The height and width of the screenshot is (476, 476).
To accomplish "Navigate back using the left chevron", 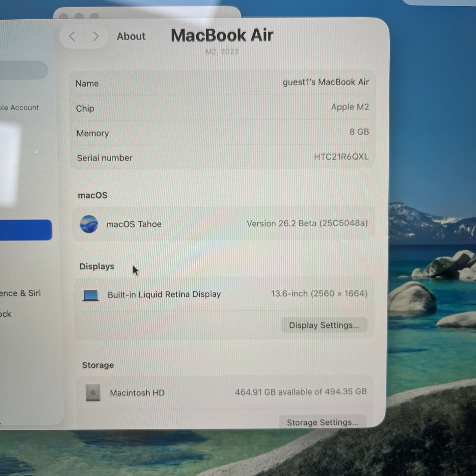I will [72, 37].
